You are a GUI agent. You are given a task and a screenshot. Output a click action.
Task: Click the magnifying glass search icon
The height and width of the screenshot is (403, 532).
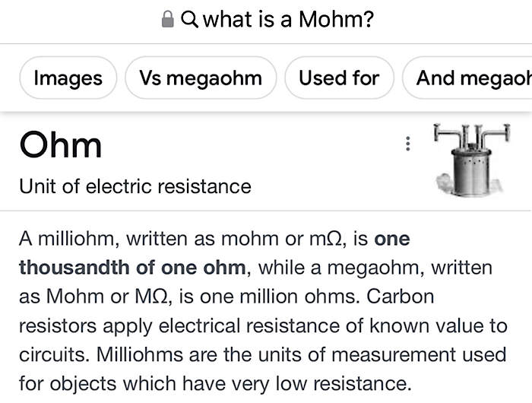click(189, 19)
